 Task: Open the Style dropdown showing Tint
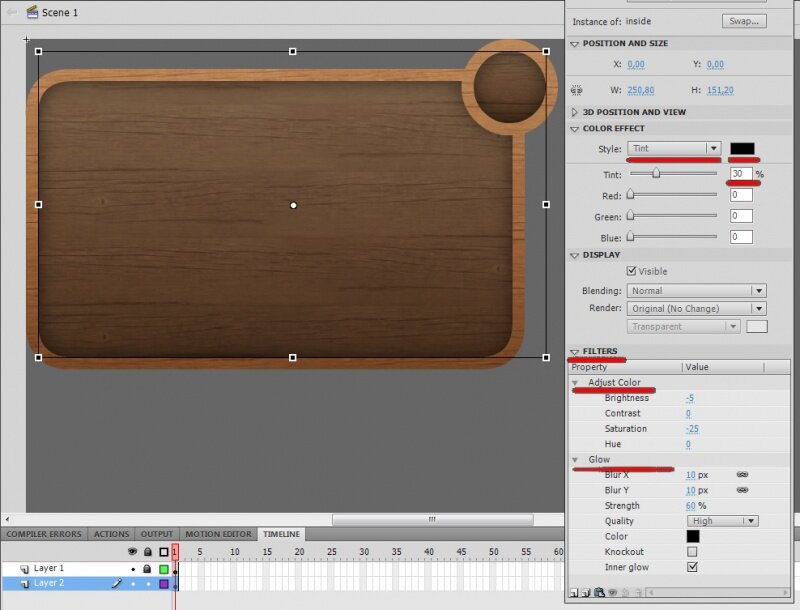(675, 149)
